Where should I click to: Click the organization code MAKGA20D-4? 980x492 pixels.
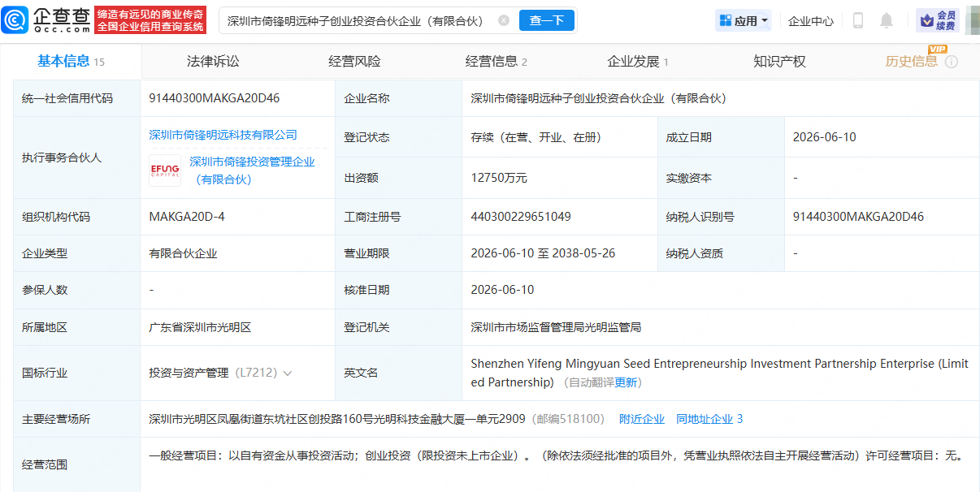187,217
